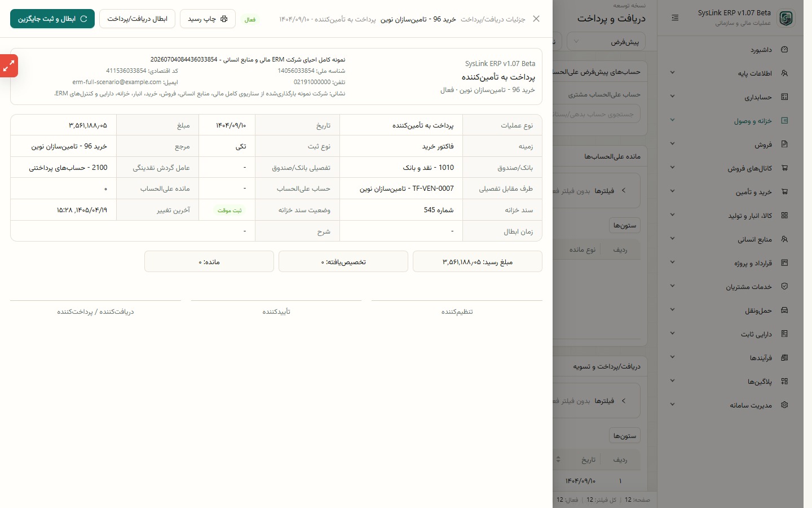Click the نوع مانده column header
This screenshot has width=812, height=508.
(582, 249)
